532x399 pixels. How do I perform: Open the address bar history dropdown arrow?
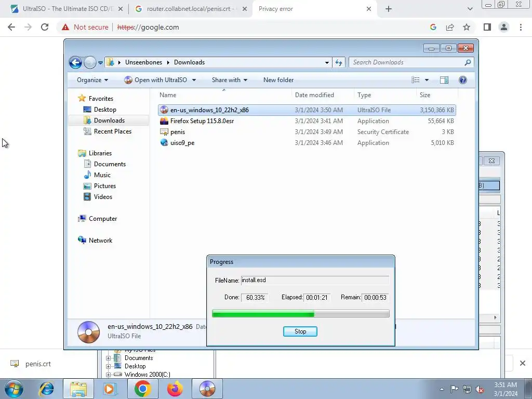click(x=327, y=62)
